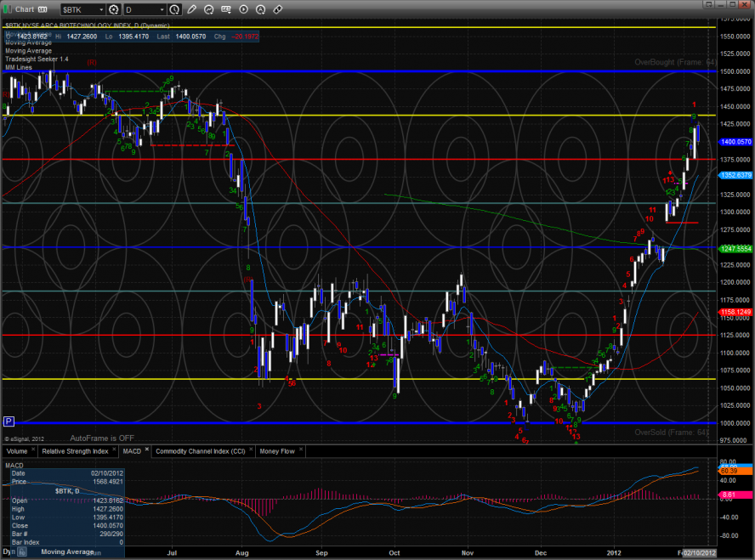This screenshot has width=755, height=560.
Task: Close the MACD tab
Action: click(147, 450)
